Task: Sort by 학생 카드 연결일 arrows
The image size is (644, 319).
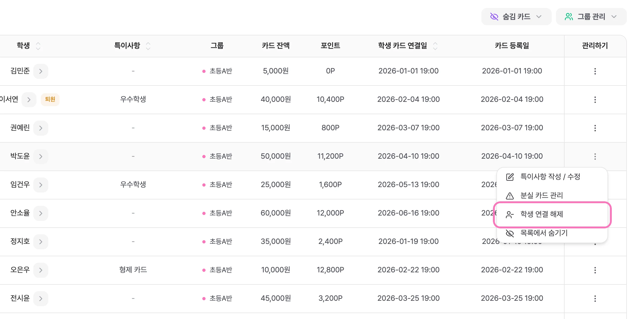Action: [435, 46]
